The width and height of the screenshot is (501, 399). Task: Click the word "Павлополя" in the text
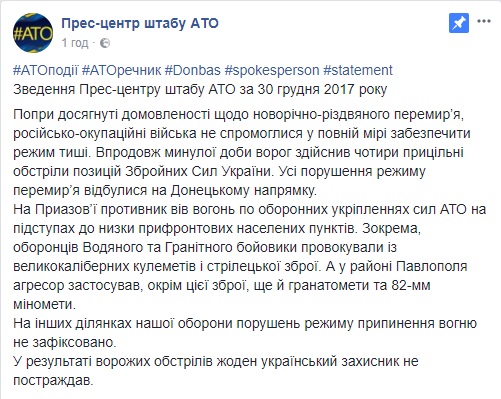[432, 266]
